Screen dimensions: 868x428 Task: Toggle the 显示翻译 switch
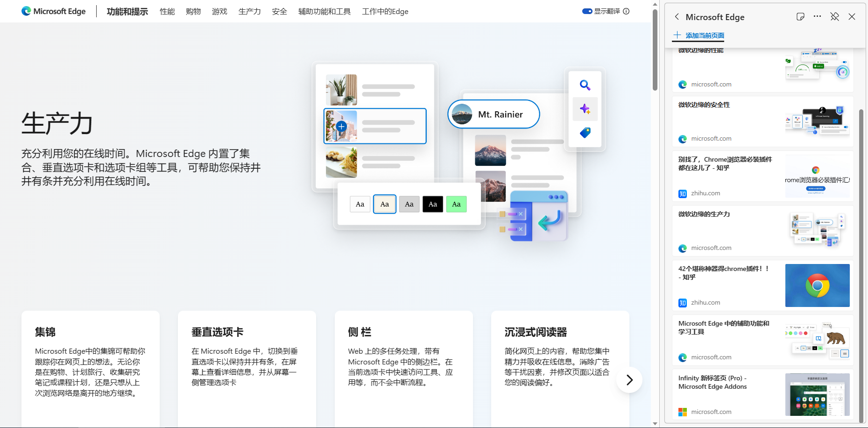[x=587, y=11]
